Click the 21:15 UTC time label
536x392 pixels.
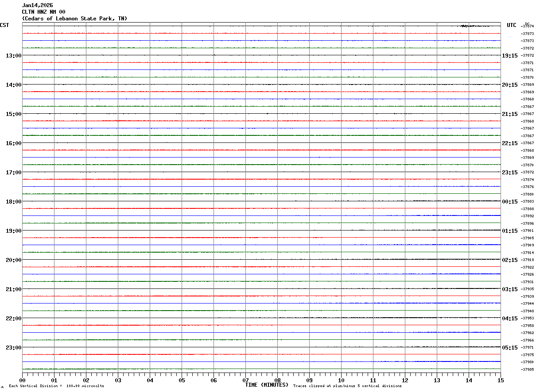click(509, 114)
